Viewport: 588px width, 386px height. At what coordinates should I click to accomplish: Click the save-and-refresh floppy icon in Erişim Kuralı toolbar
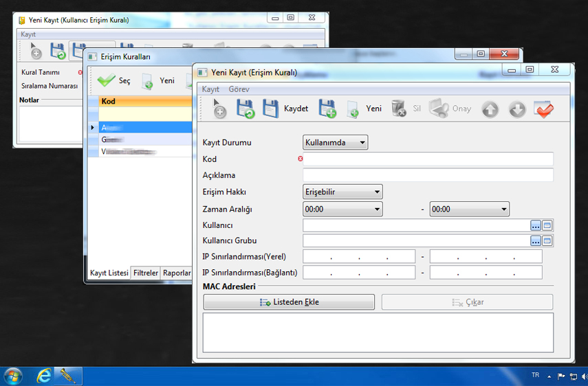pyautogui.click(x=245, y=109)
